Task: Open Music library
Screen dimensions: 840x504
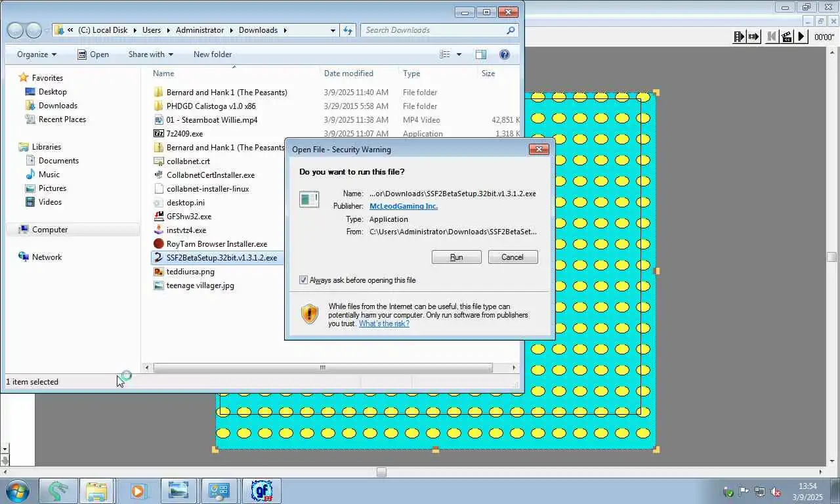Action: tap(49, 175)
